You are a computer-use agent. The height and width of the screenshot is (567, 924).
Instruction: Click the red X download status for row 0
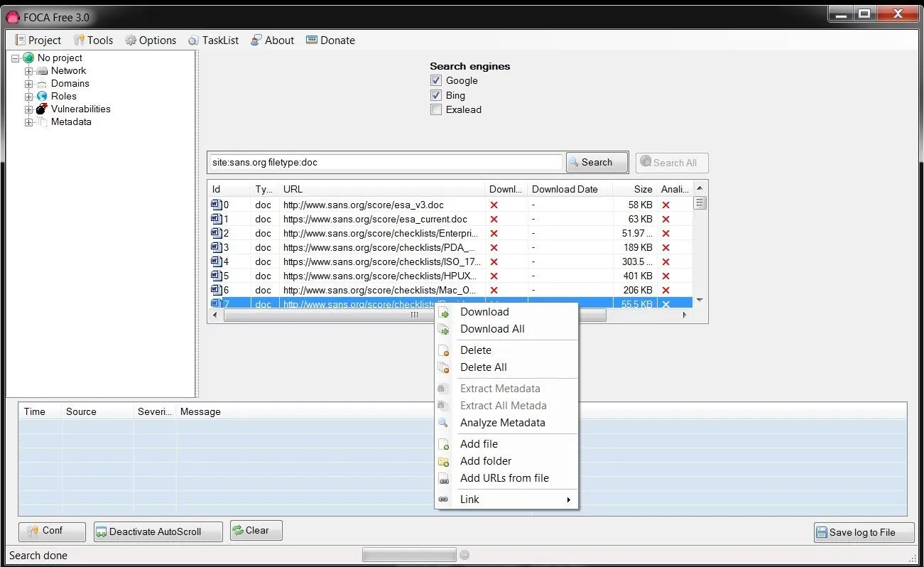494,205
